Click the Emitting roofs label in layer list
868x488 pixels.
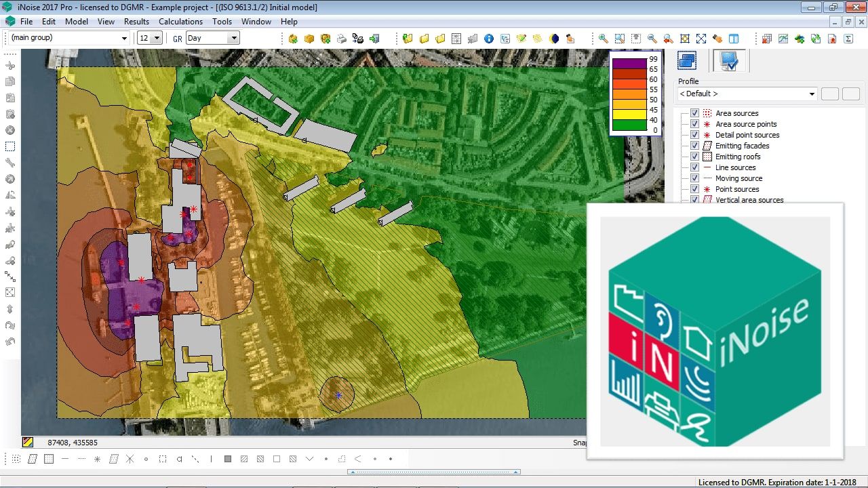[738, 157]
